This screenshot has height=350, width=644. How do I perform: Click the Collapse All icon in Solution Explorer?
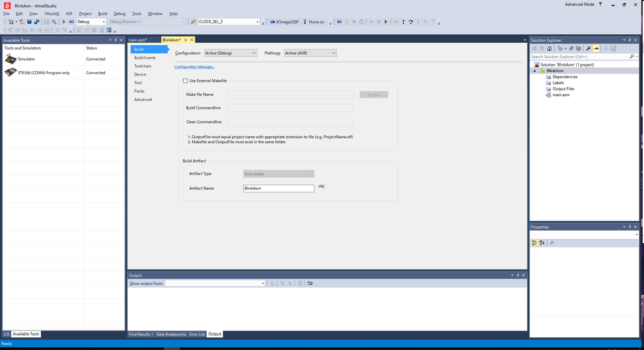pos(571,48)
